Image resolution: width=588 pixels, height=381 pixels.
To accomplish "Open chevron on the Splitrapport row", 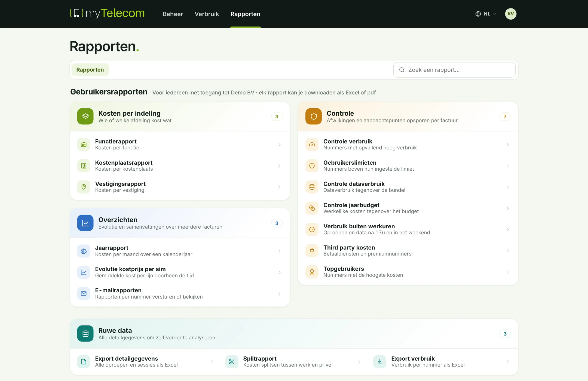I will 359,362.
